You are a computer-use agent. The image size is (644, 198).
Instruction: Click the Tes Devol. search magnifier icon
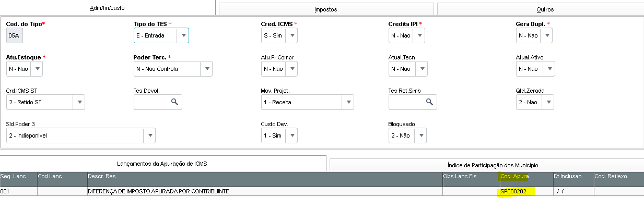pos(174,102)
